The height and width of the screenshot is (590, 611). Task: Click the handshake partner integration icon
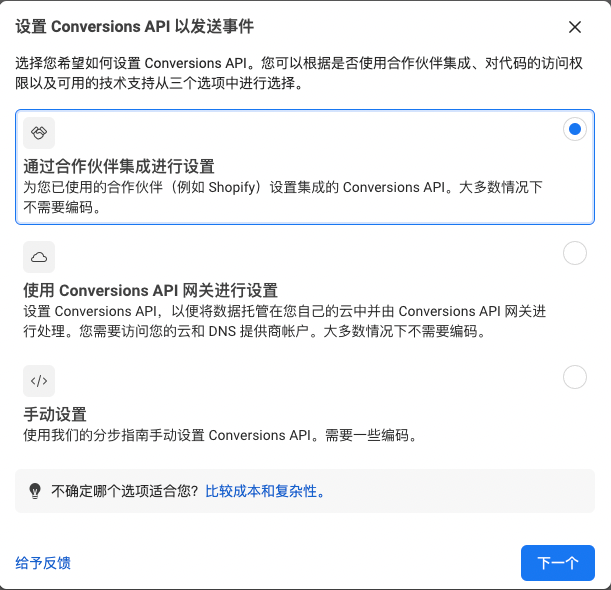pyautogui.click(x=39, y=133)
